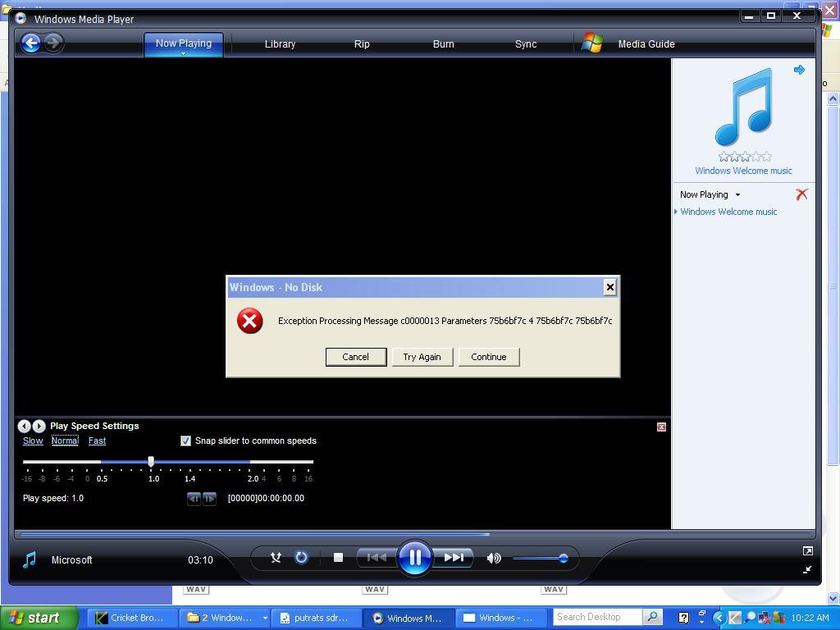Viewport: 840px width, 630px height.
Task: Set play speed to Slow
Action: (x=33, y=441)
